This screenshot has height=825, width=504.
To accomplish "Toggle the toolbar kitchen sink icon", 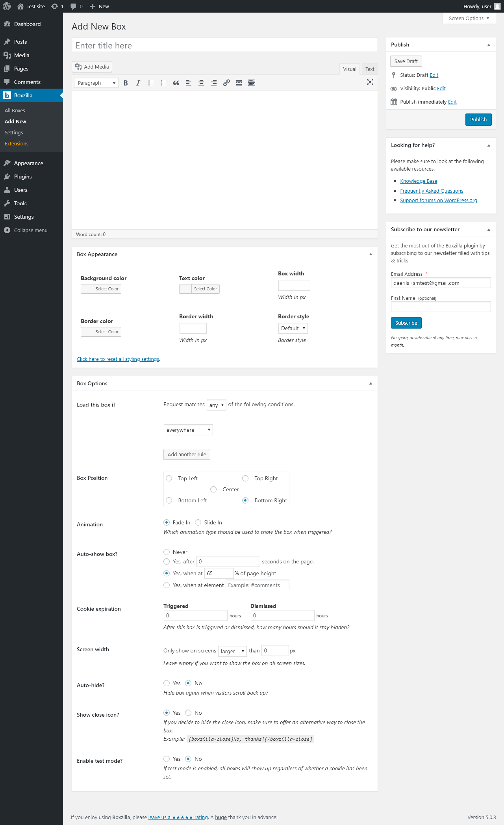I will 252,83.
